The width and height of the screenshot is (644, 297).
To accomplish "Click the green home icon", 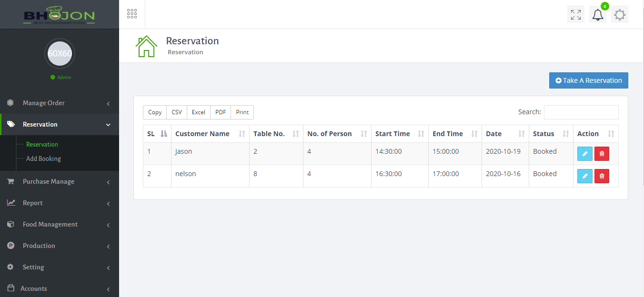I will [146, 47].
